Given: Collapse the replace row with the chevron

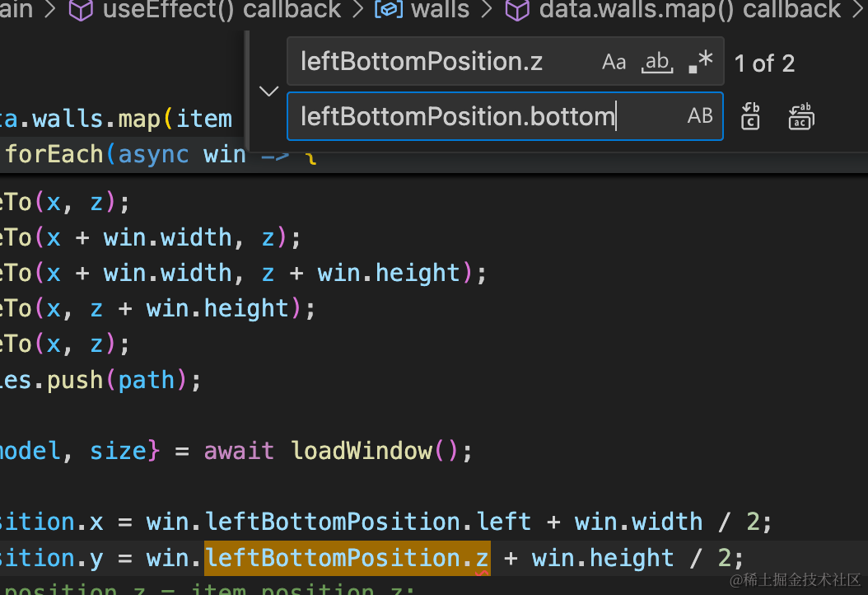Looking at the screenshot, I should pos(268,91).
